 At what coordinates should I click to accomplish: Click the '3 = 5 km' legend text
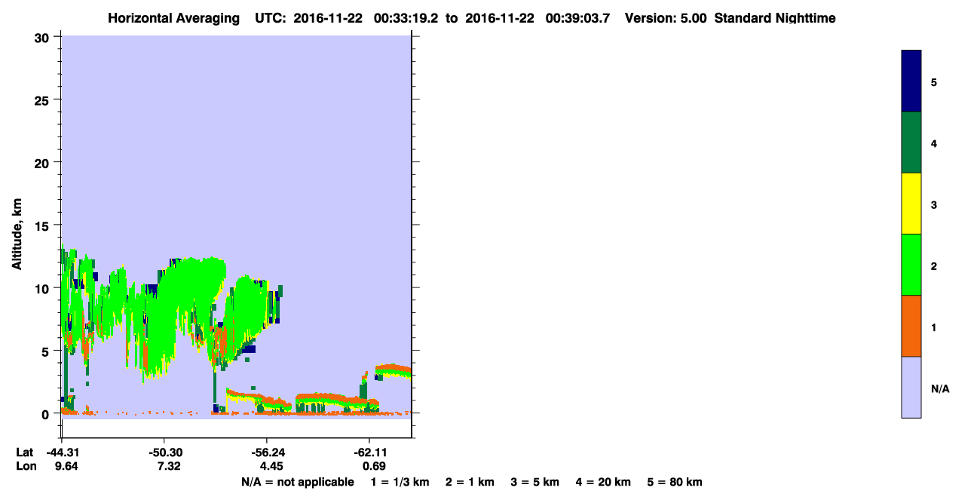[535, 482]
